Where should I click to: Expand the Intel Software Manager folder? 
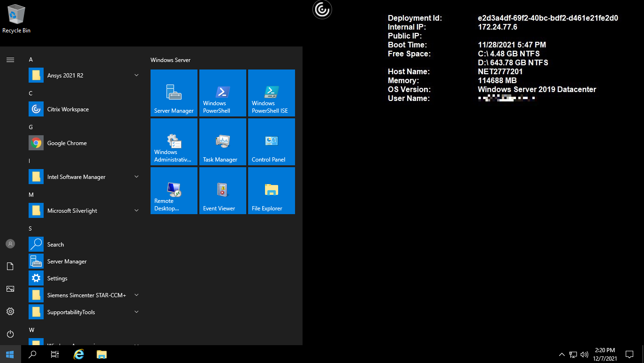pos(84,177)
